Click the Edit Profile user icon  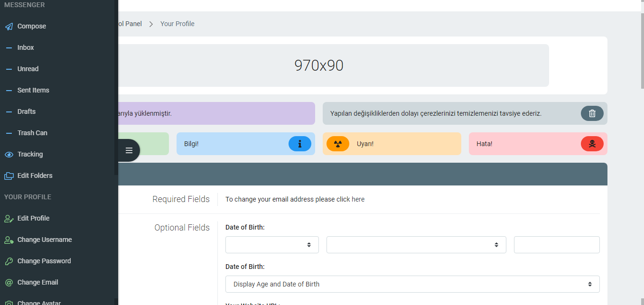click(x=9, y=219)
